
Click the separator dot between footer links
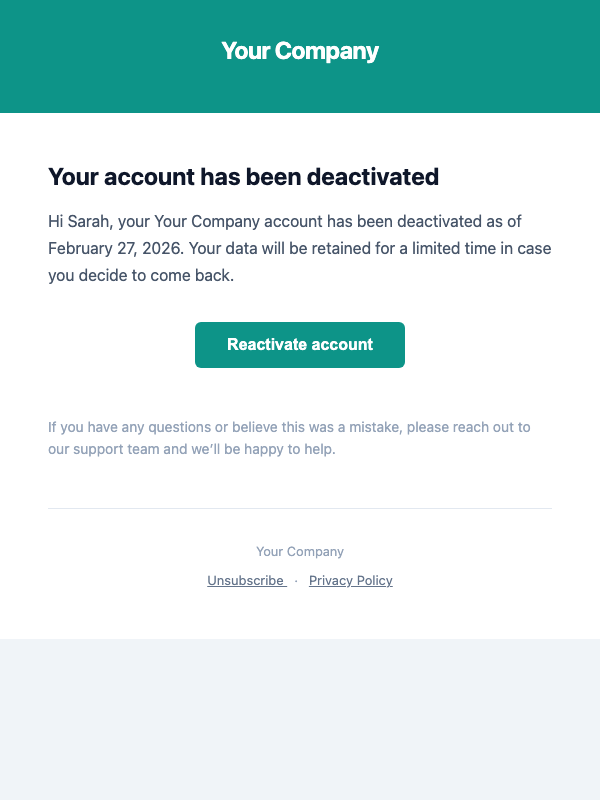tap(296, 581)
